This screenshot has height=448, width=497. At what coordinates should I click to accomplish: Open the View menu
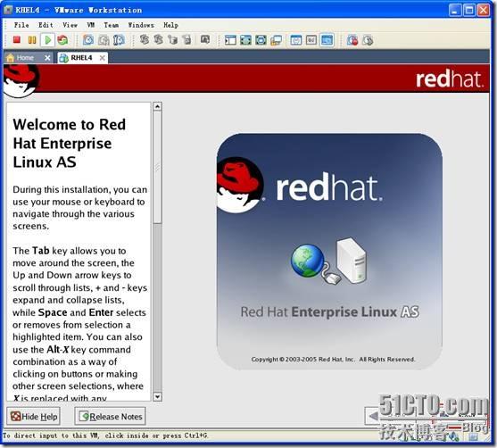70,25
